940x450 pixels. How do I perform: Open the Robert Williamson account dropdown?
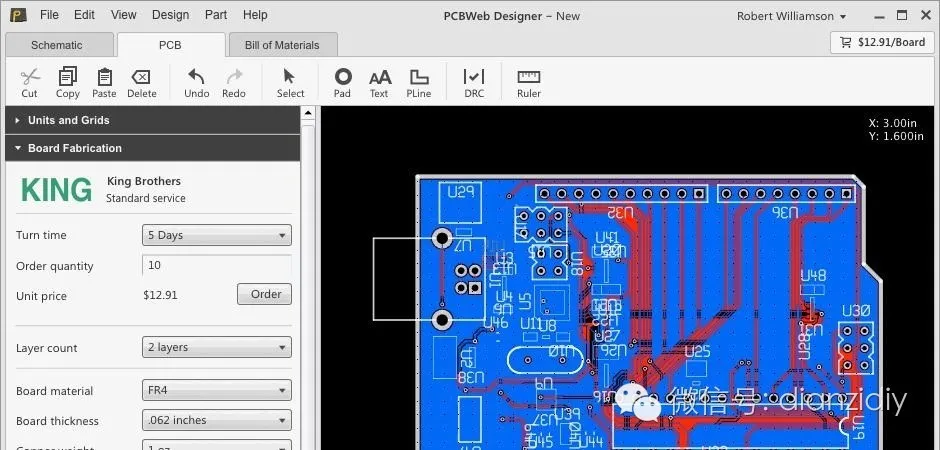(x=791, y=16)
